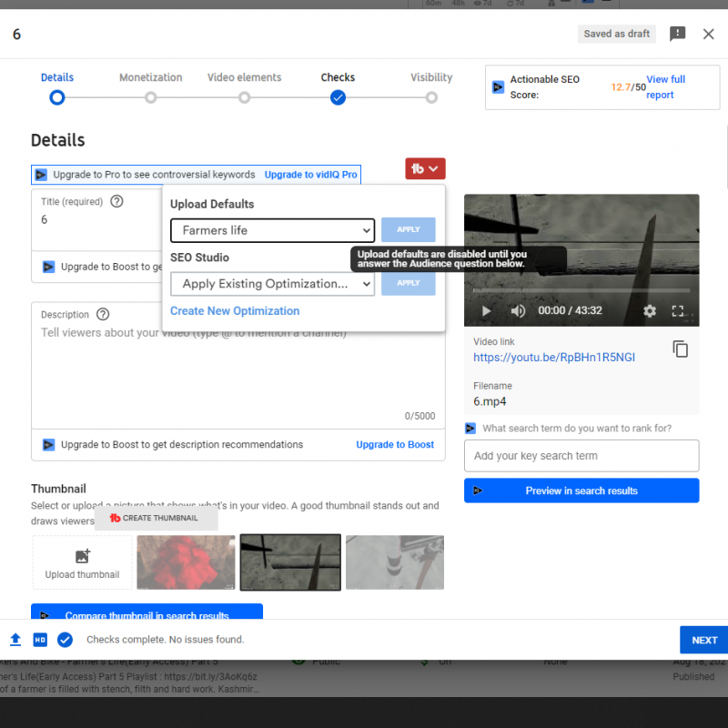728x728 pixels.
Task: Select the Video elements step circle
Action: click(245, 97)
